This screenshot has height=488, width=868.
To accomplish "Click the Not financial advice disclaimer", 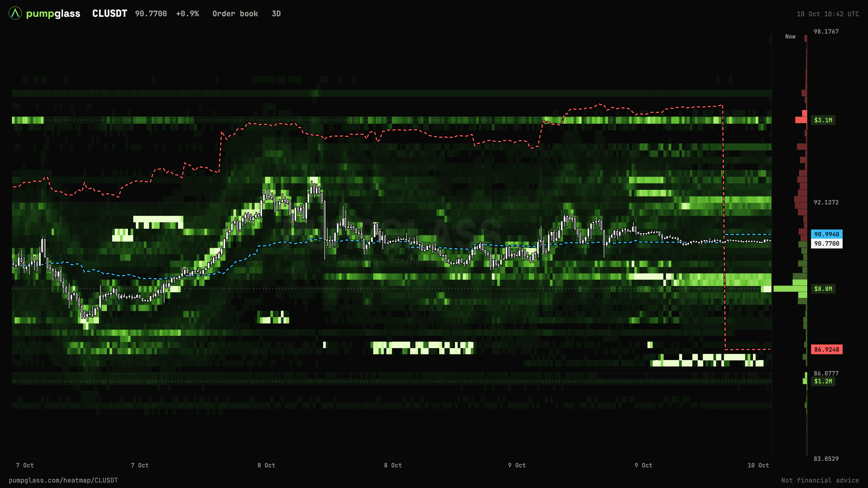I will [820, 480].
